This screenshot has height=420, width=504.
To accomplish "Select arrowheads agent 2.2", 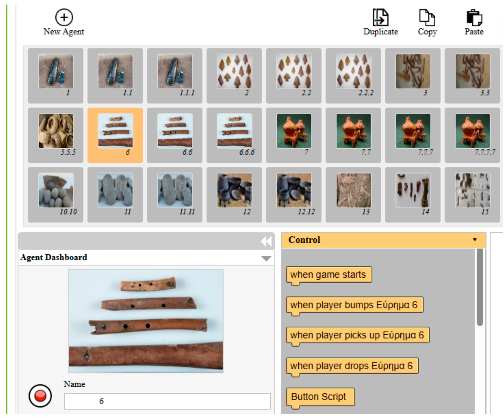I will (x=294, y=71).
